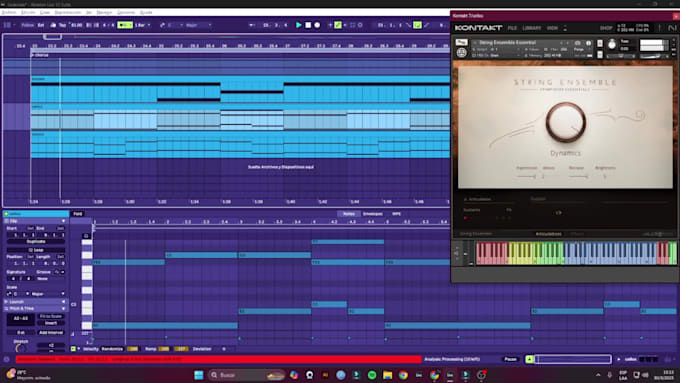The width and height of the screenshot is (680, 383).
Task: Toggle the green Metronome button
Action: tap(125, 25)
